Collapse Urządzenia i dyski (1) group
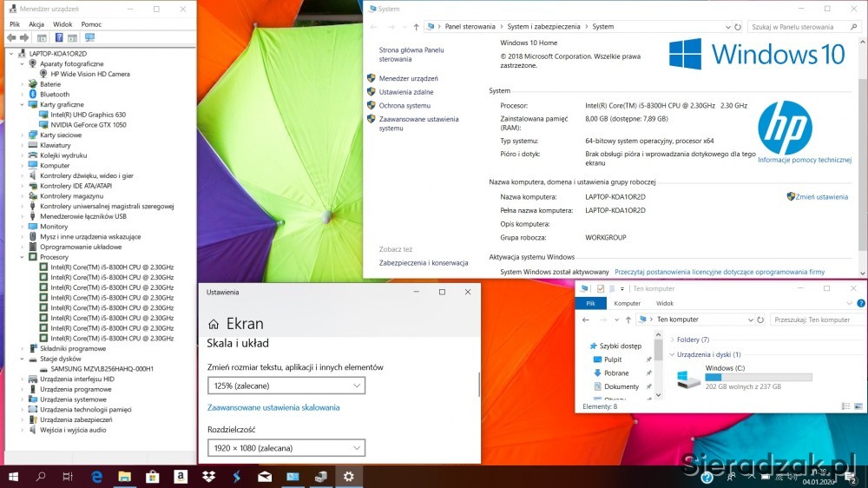This screenshot has height=488, width=868. pos(672,354)
